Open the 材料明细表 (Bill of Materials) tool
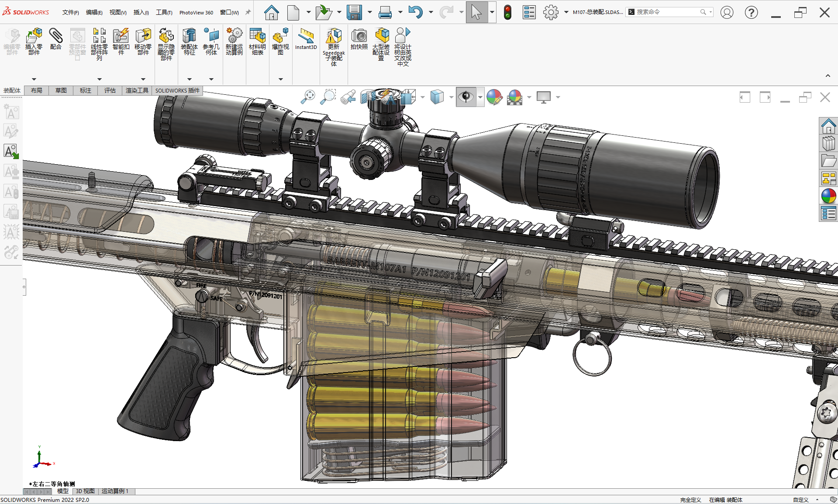 coord(258,42)
